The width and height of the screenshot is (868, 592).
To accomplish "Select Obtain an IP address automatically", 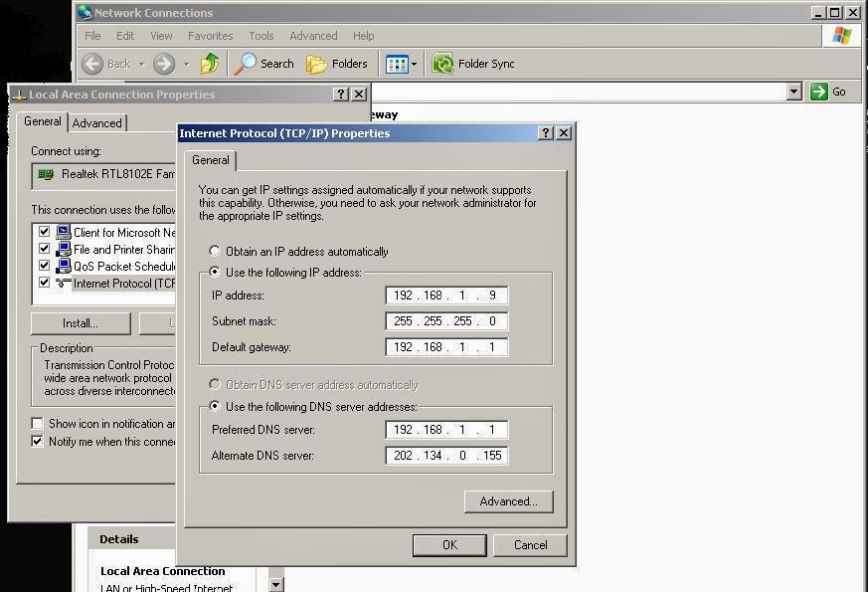I will point(215,251).
